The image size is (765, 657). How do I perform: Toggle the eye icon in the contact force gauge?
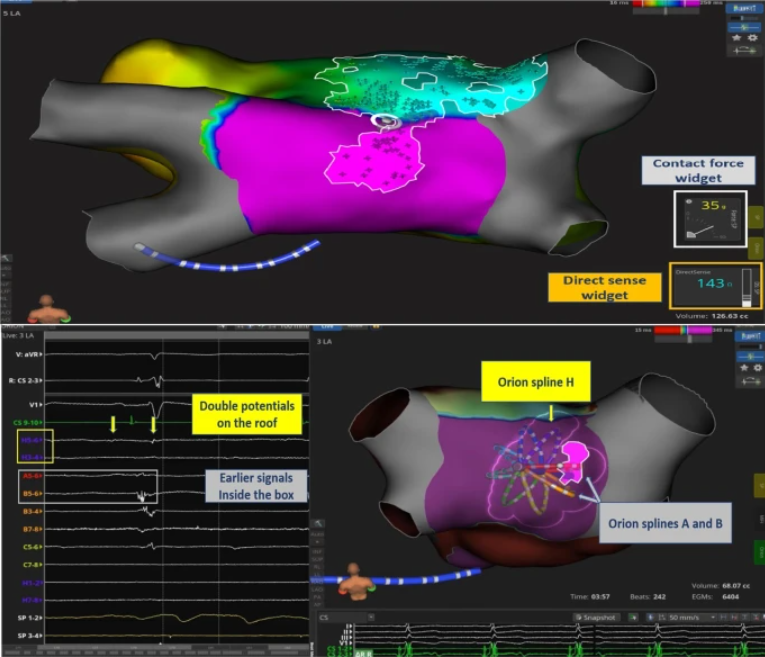click(689, 202)
